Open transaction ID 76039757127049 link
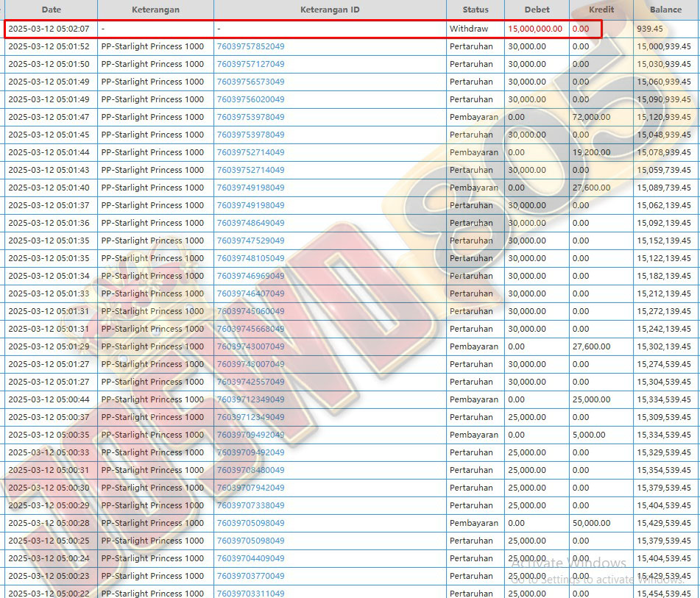 [x=250, y=64]
